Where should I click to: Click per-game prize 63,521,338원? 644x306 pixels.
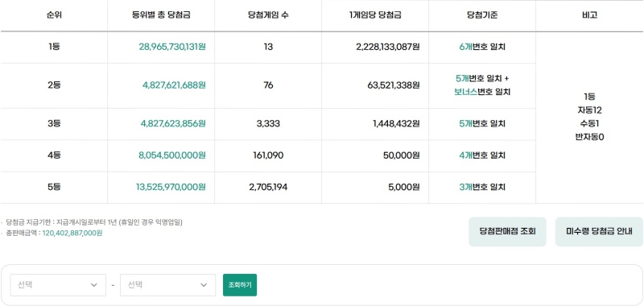point(394,85)
